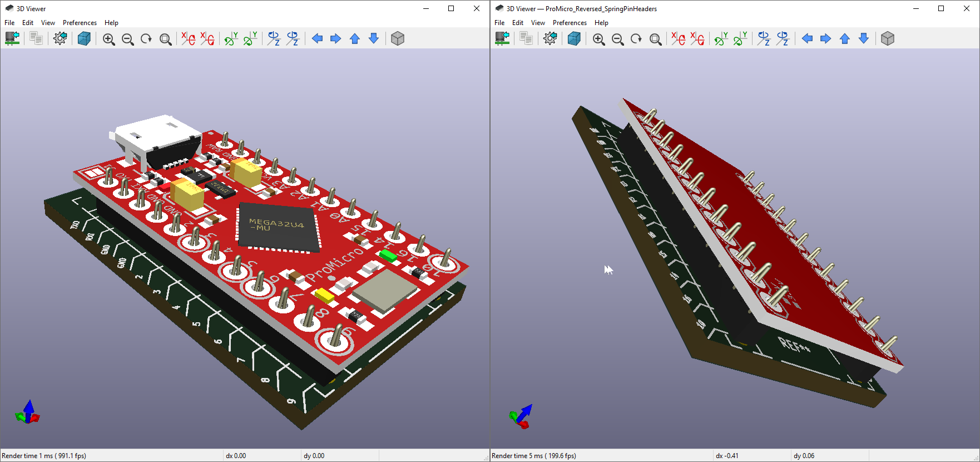Click 'dy 0.06' status value

pyautogui.click(x=804, y=456)
